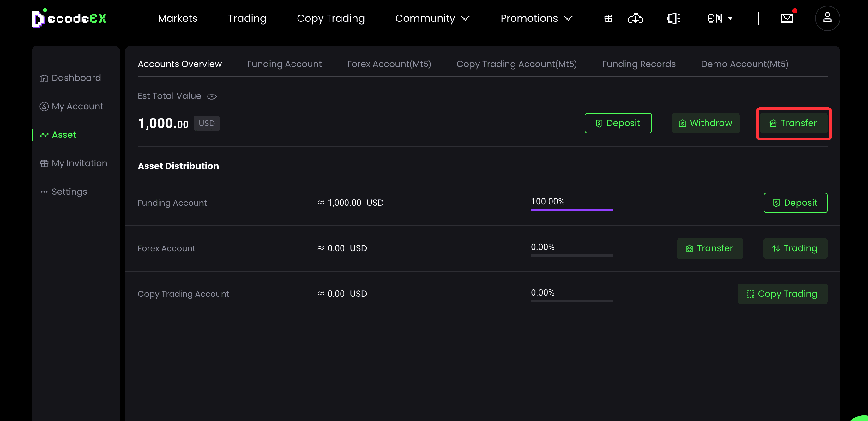Open Dashboard from the sidebar
This screenshot has width=868, height=421.
(70, 78)
